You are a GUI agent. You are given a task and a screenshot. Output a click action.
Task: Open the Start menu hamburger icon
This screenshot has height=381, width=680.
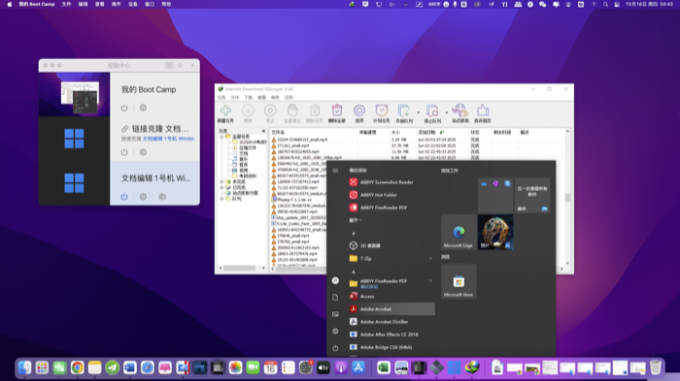(335, 170)
